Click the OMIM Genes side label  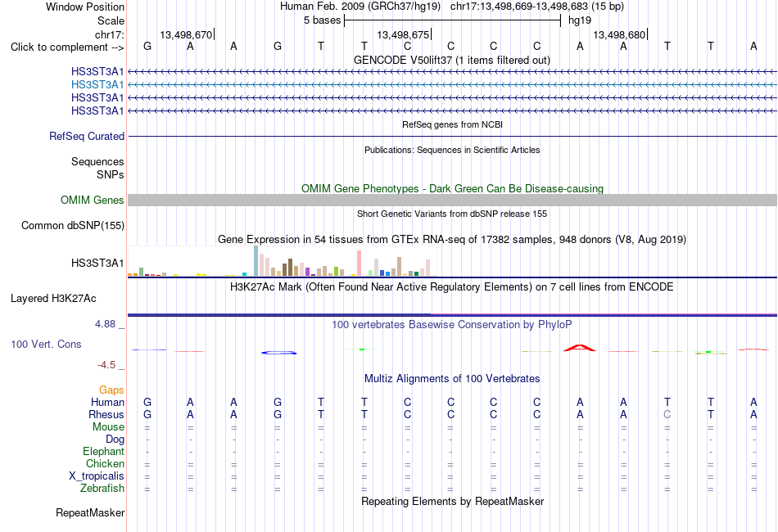point(93,200)
